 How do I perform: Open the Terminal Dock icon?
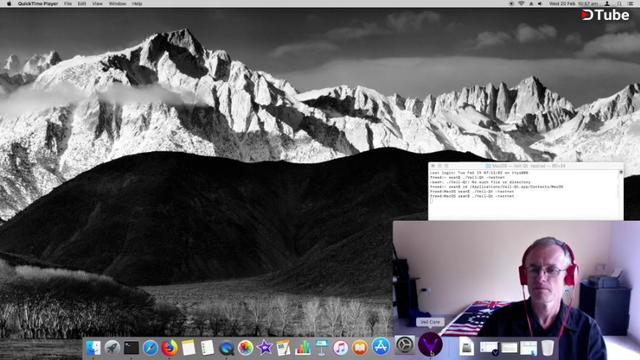click(x=131, y=348)
